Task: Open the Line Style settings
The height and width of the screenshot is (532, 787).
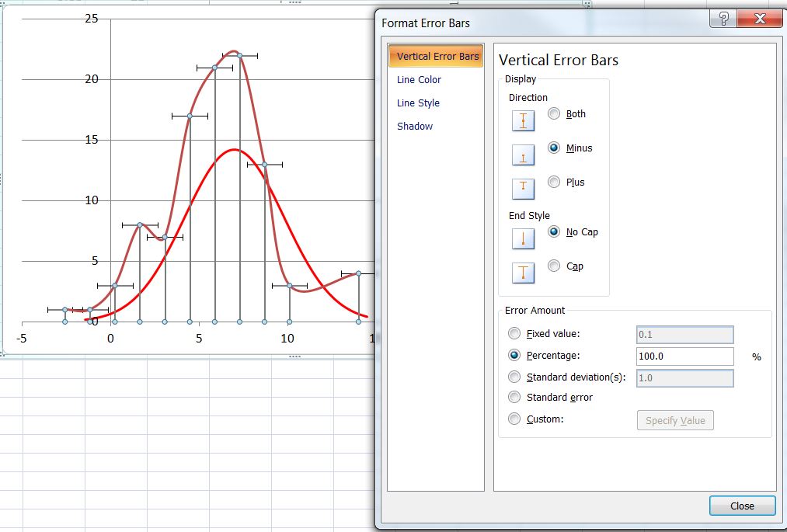Action: pyautogui.click(x=419, y=103)
